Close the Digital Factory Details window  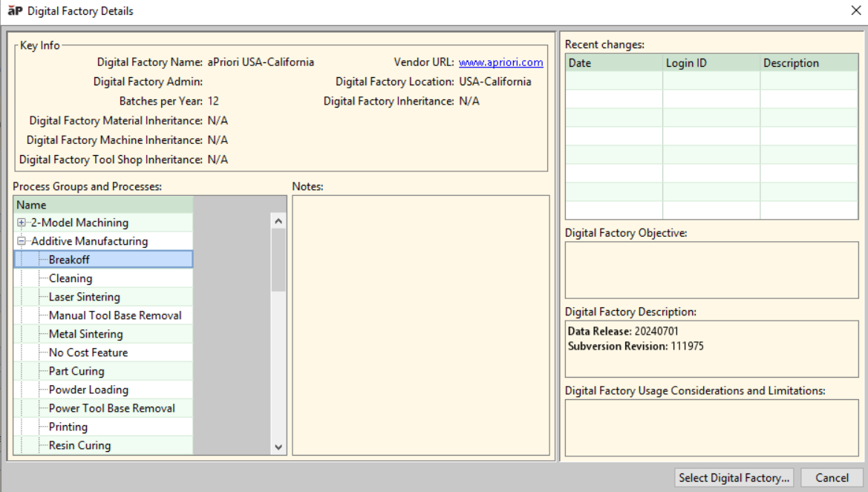[856, 10]
